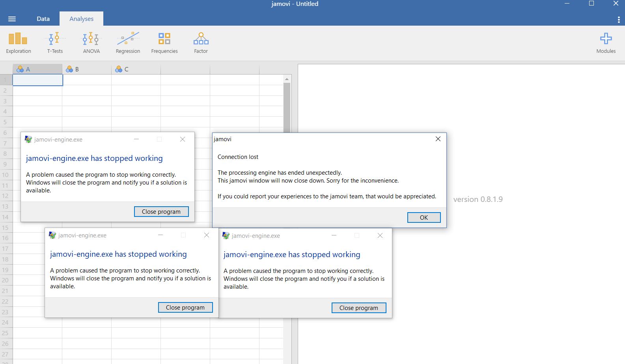Close the top-left jamovi-engine.exe dialog with X
Viewport: 625px width, 364px height.
tap(183, 139)
